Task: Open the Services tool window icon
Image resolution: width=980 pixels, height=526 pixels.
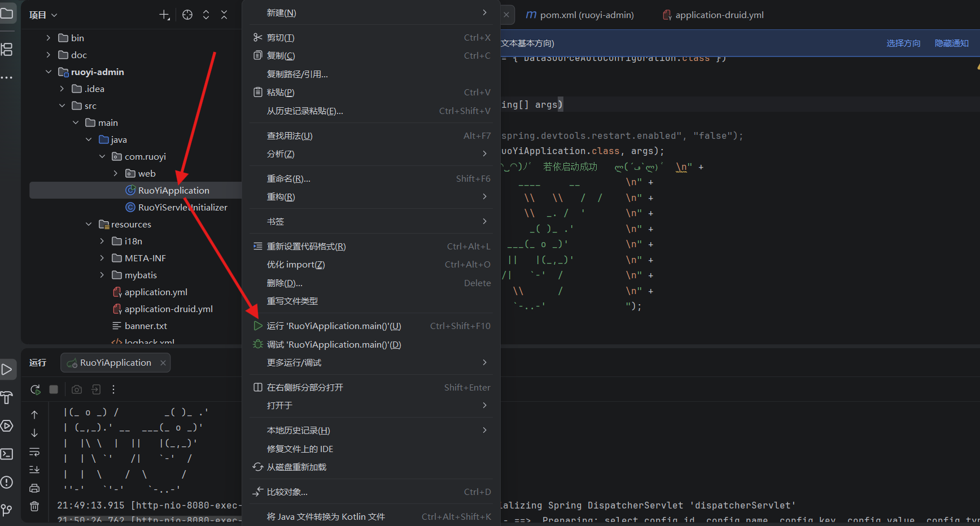Action: pyautogui.click(x=7, y=426)
